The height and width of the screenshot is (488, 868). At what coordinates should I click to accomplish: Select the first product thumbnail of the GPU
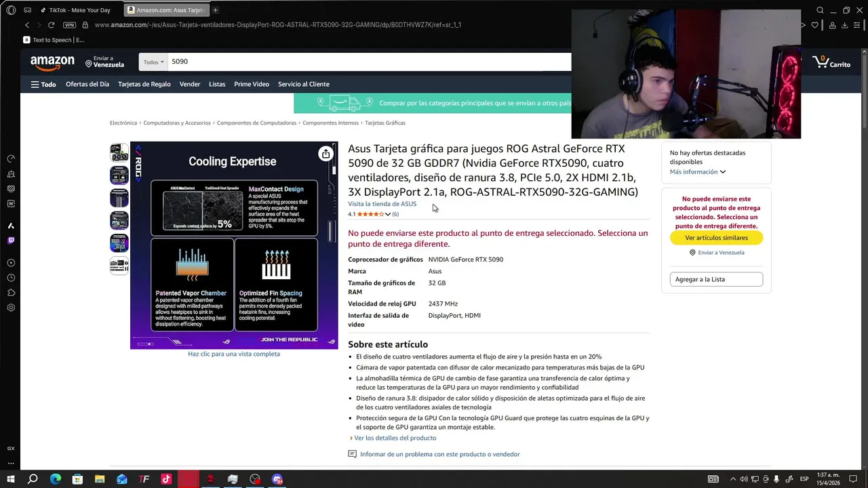point(119,152)
